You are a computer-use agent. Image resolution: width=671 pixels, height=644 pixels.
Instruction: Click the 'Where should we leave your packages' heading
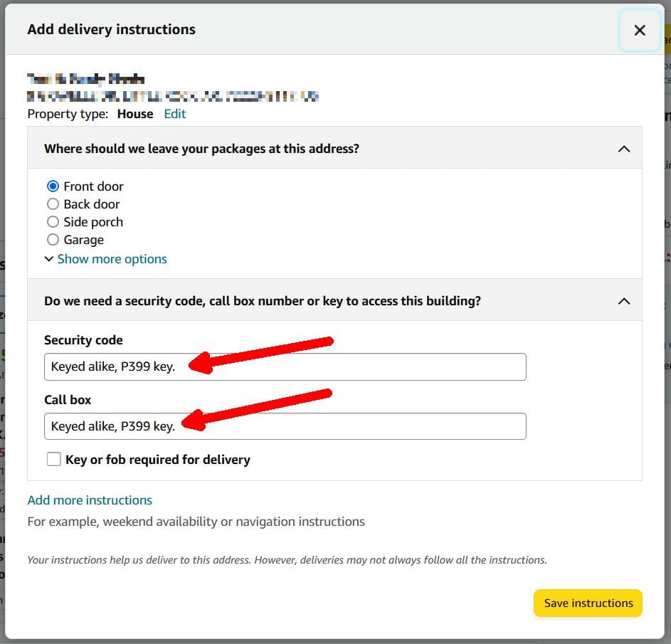(x=201, y=149)
